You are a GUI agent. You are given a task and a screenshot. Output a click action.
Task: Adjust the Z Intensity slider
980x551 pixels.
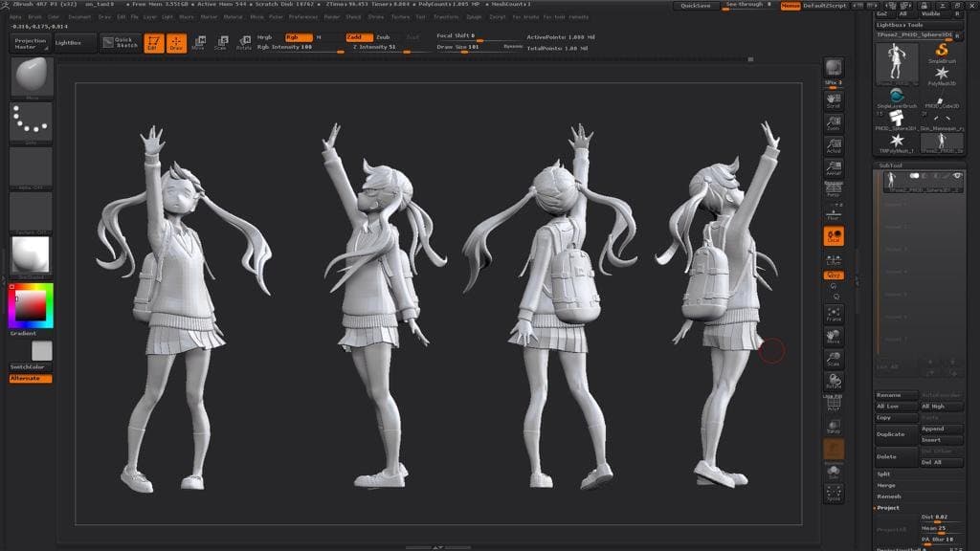(x=389, y=48)
